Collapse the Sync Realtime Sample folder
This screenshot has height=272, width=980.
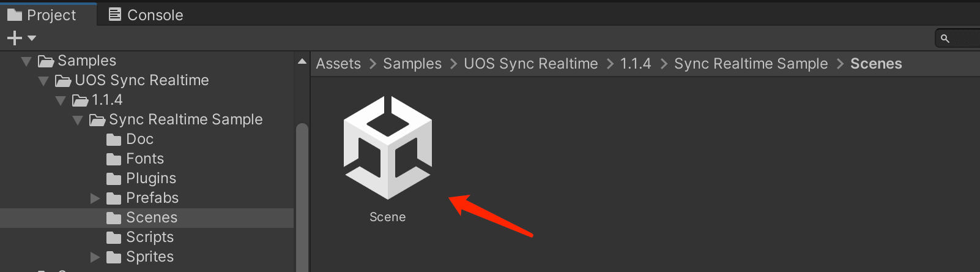78,120
